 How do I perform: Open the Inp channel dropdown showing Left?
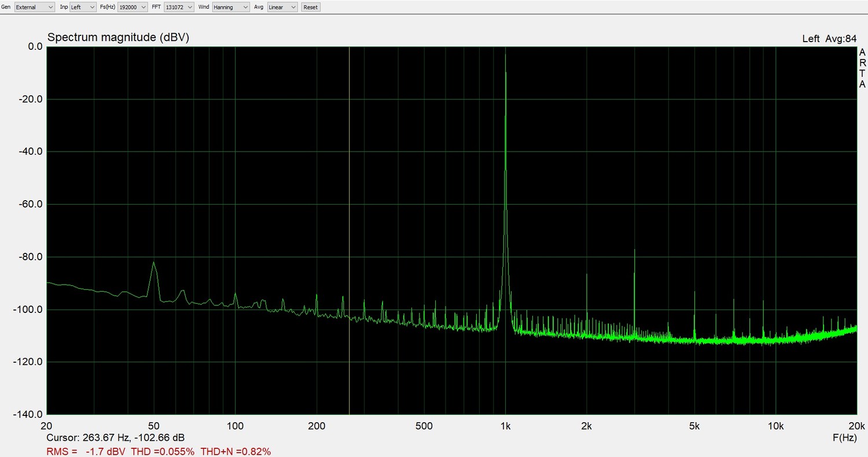(x=83, y=7)
